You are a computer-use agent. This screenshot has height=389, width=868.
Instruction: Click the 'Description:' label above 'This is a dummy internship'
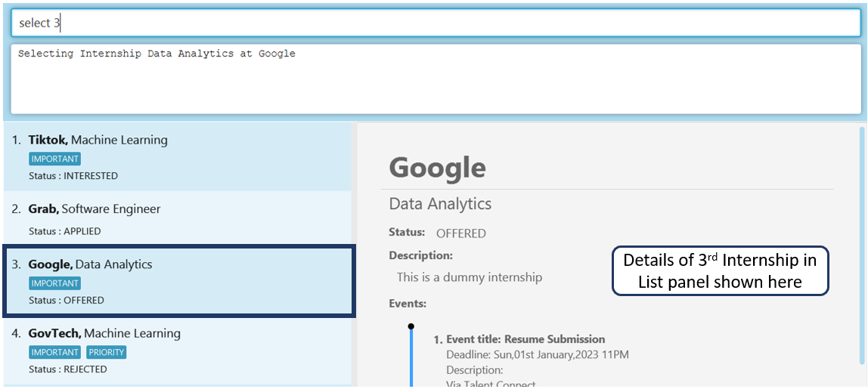[x=421, y=256]
